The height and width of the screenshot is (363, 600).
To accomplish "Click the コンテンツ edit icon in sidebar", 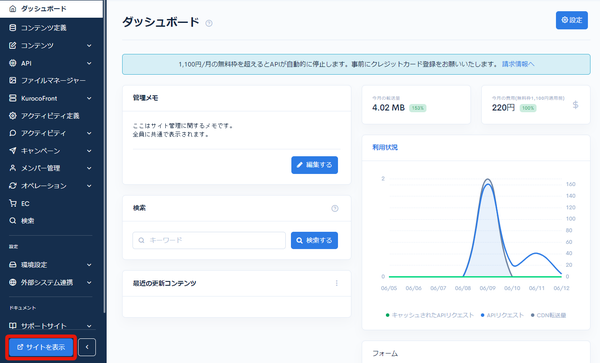I will (x=13, y=46).
